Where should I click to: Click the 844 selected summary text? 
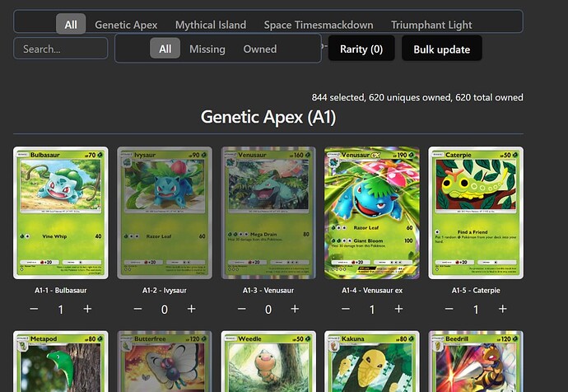click(417, 97)
